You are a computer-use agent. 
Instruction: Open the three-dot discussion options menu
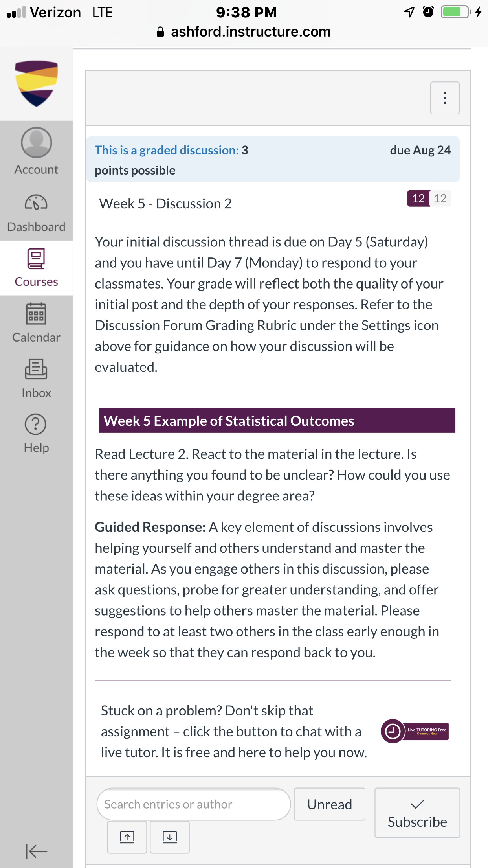pos(445,98)
